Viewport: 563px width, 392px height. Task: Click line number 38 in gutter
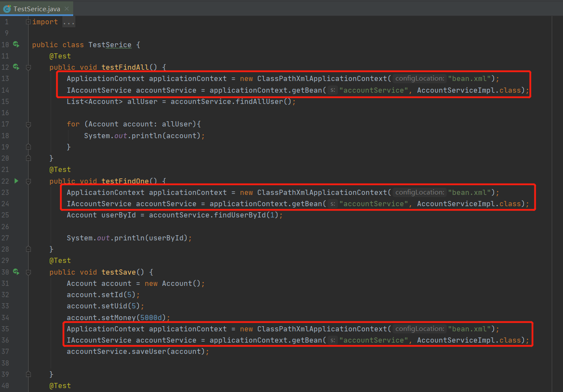pos(5,363)
